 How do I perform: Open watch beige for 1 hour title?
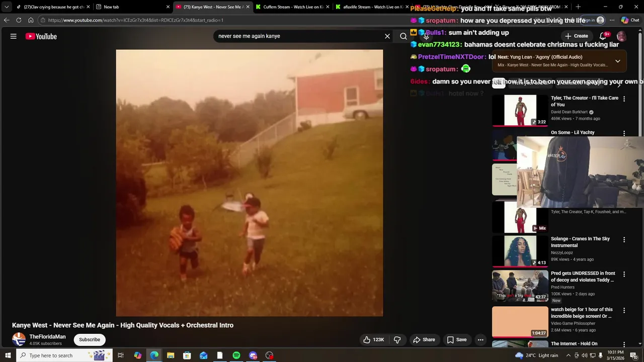pyautogui.click(x=582, y=313)
